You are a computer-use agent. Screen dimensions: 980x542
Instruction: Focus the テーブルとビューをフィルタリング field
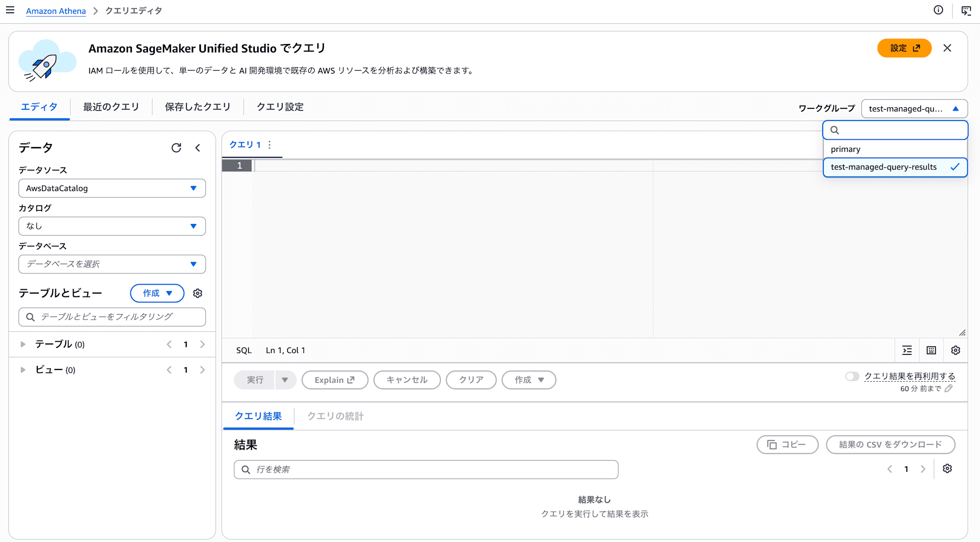coord(112,317)
